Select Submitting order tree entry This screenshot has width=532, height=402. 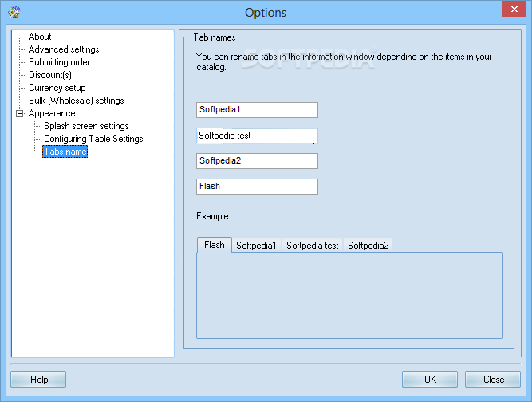59,62
